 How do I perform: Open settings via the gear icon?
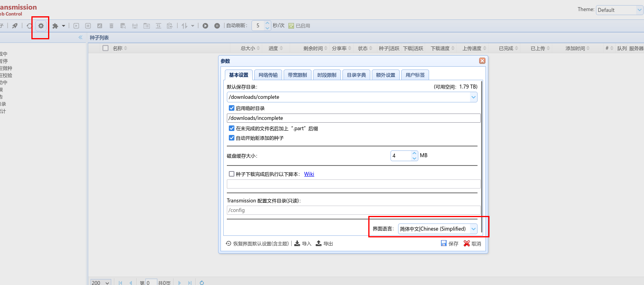coord(41,26)
